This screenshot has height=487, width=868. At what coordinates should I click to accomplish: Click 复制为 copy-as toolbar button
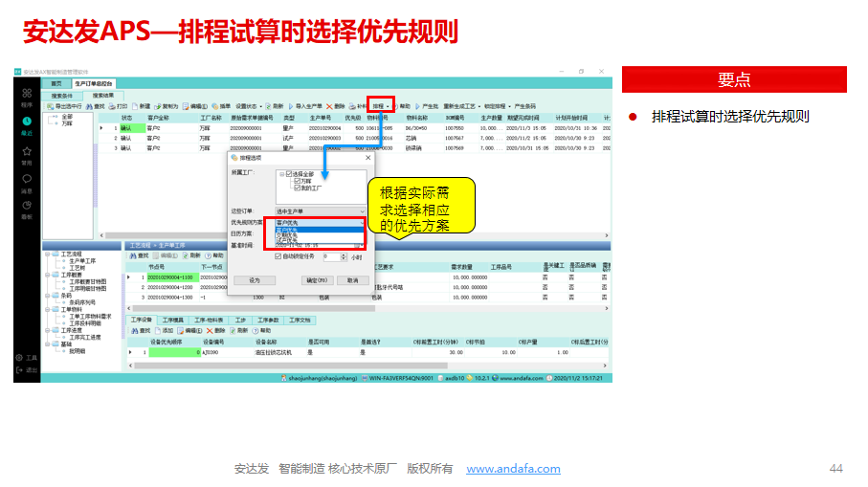(167, 106)
